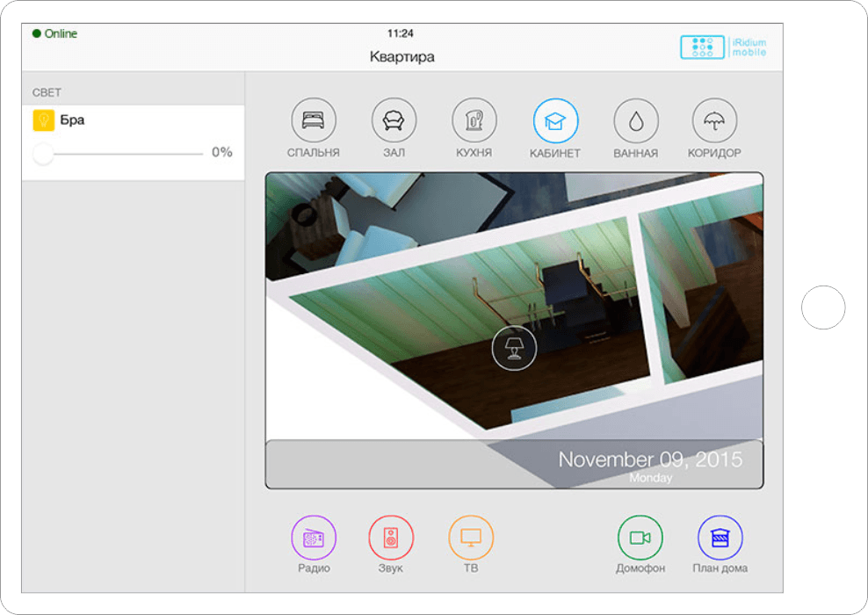Click the Бра dimmer slider handle
This screenshot has width=868, height=615.
43,154
